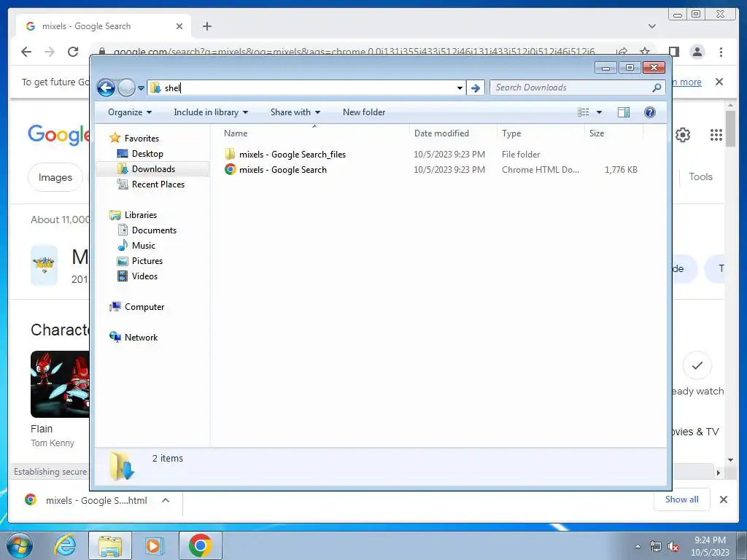Click the Change your view icon
Image resolution: width=747 pixels, height=560 pixels.
583,112
